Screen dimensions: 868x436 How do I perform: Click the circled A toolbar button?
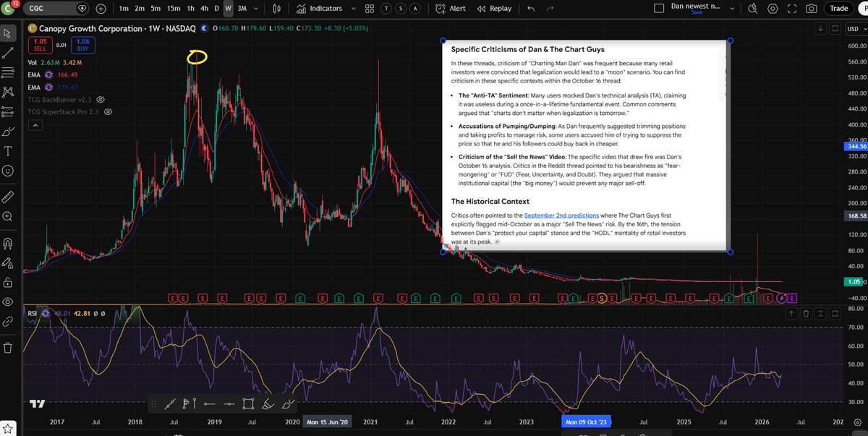coord(414,9)
